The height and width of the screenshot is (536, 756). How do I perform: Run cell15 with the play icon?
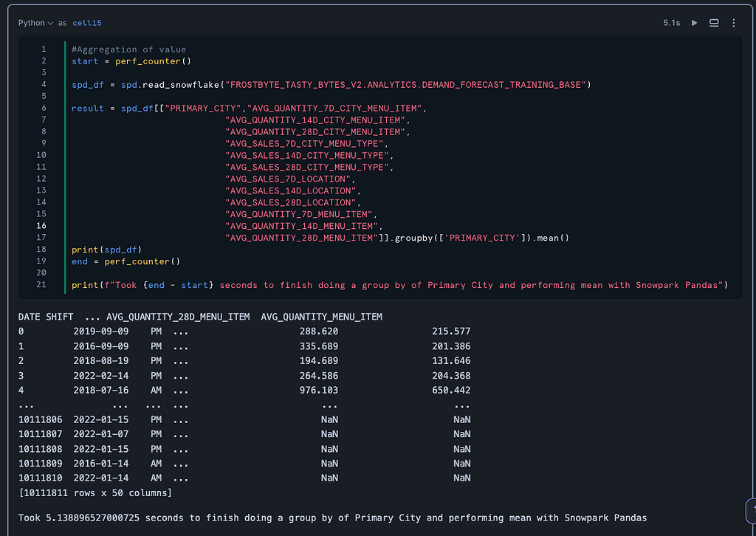pyautogui.click(x=694, y=23)
